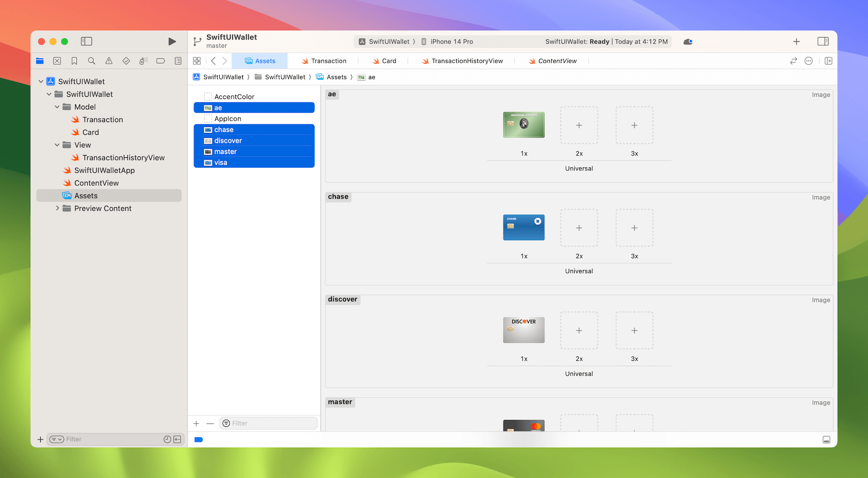Viewport: 868px width, 478px height.
Task: Focus the asset catalog Filter field
Action: (x=269, y=423)
